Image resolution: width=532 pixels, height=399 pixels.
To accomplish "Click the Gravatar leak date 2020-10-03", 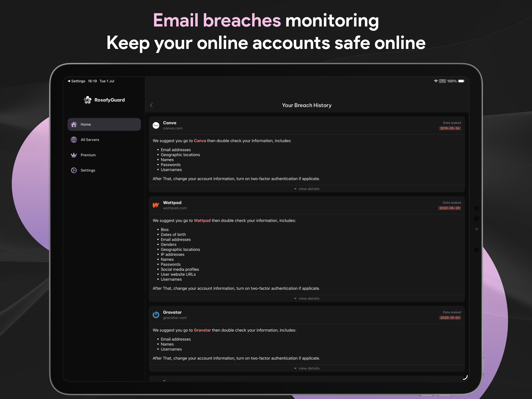I will [450, 318].
